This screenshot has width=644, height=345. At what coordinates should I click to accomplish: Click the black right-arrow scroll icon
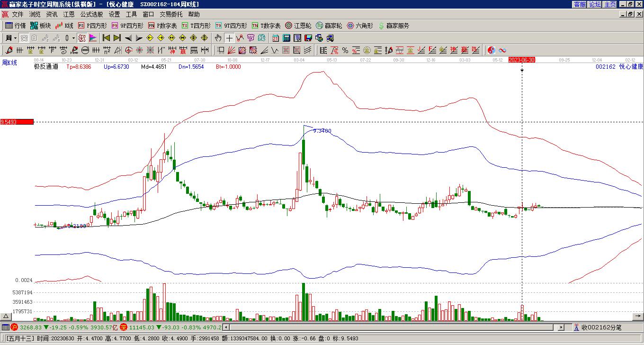(x=139, y=38)
